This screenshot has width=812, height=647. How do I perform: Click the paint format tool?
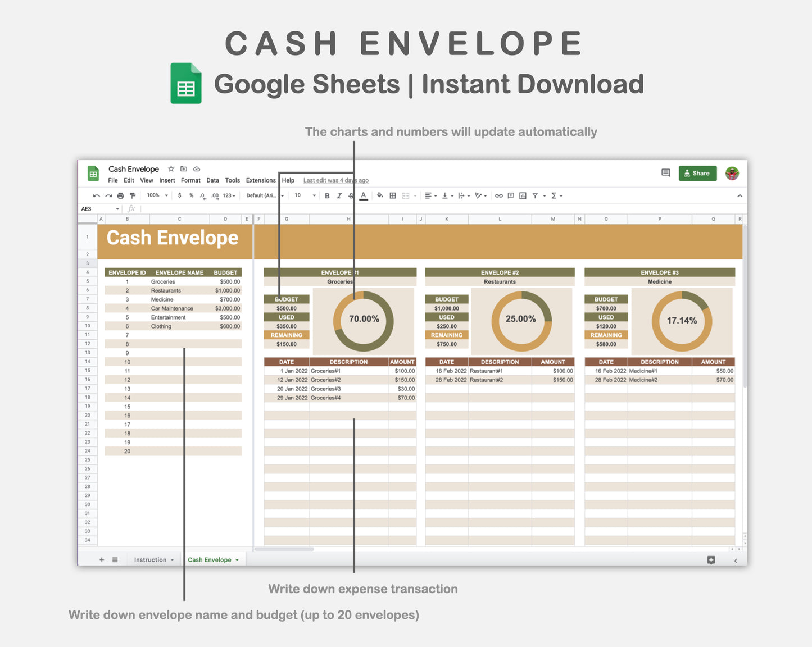pyautogui.click(x=132, y=195)
